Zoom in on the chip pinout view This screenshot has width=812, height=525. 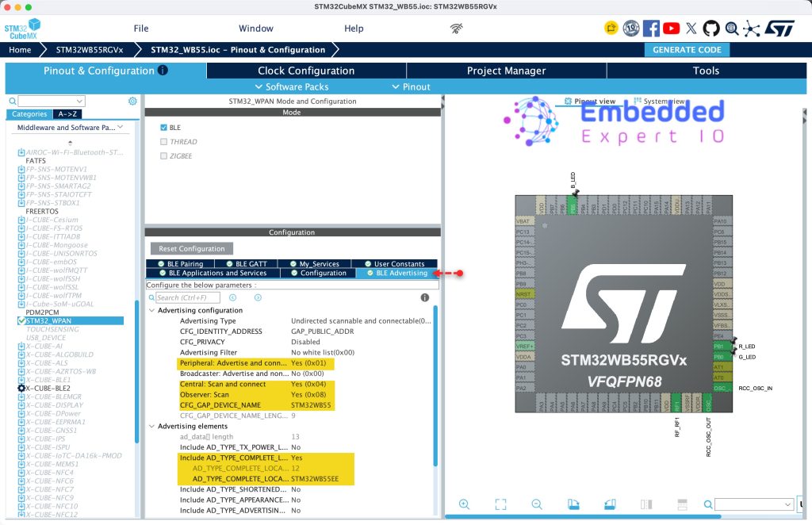coord(464,504)
